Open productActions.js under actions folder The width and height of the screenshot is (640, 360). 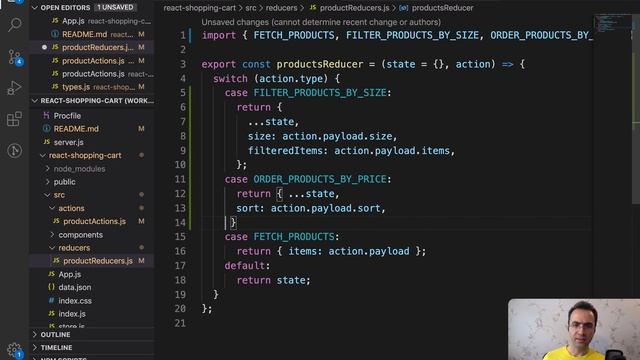94,221
